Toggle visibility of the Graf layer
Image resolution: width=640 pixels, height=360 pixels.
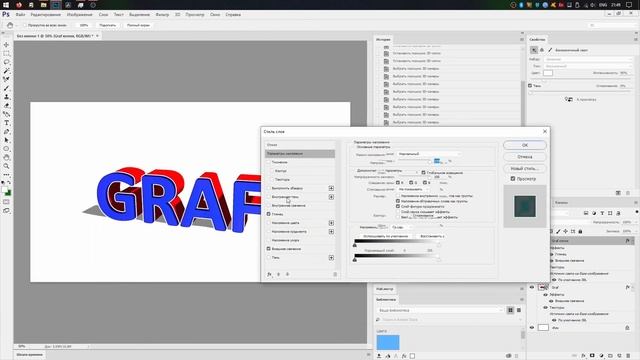tap(531, 287)
